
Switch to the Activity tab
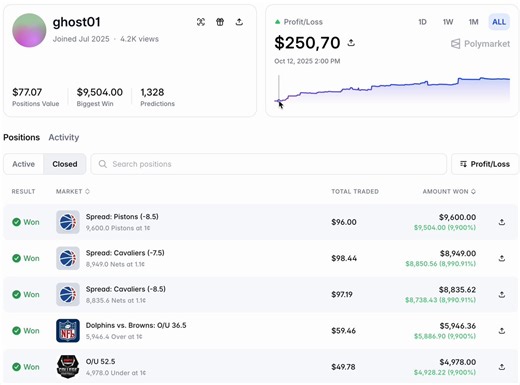tap(64, 137)
